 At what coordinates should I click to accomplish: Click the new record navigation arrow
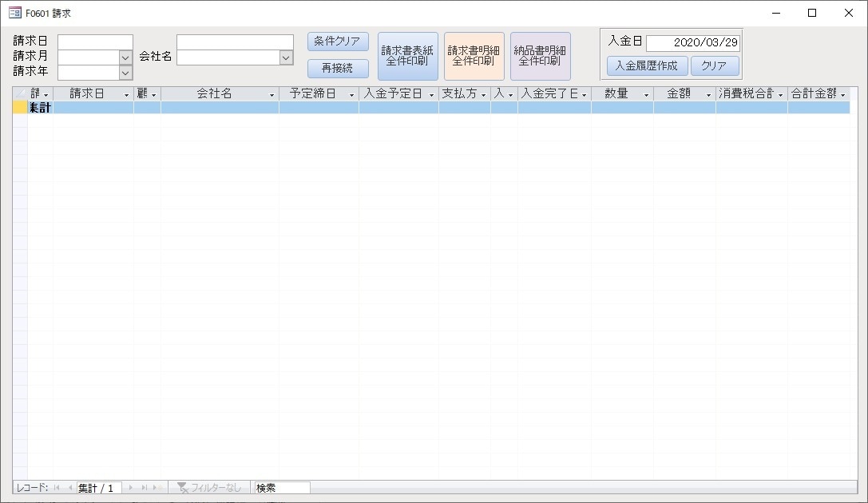point(157,488)
